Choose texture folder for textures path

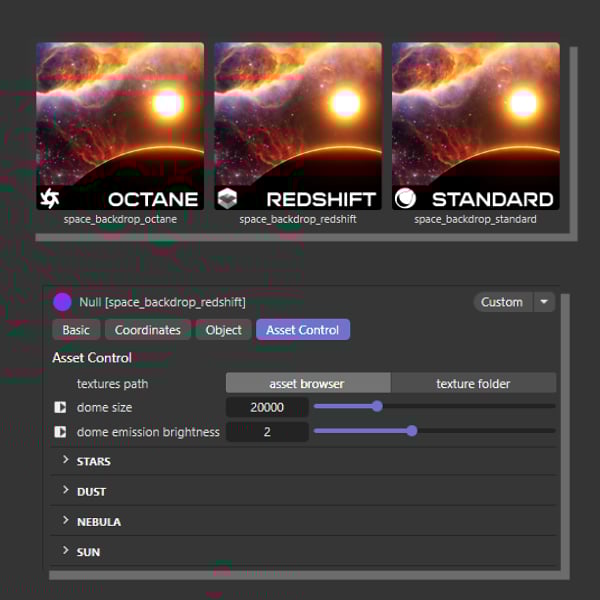coord(473,383)
